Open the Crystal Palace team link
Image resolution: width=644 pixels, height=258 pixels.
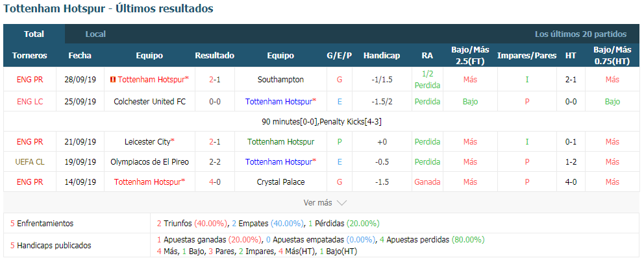point(280,182)
